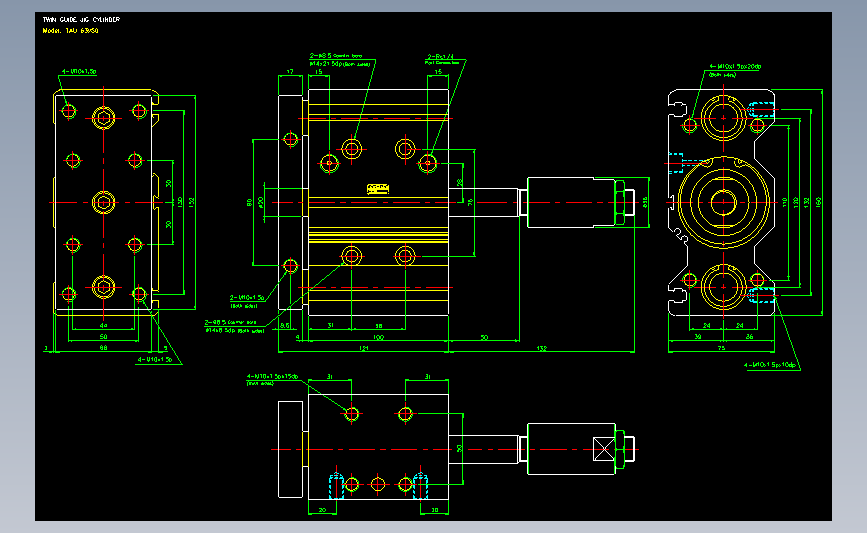Click the crossed wrench-flat square on rod end
Screen dimensions: 867x533
point(604,449)
